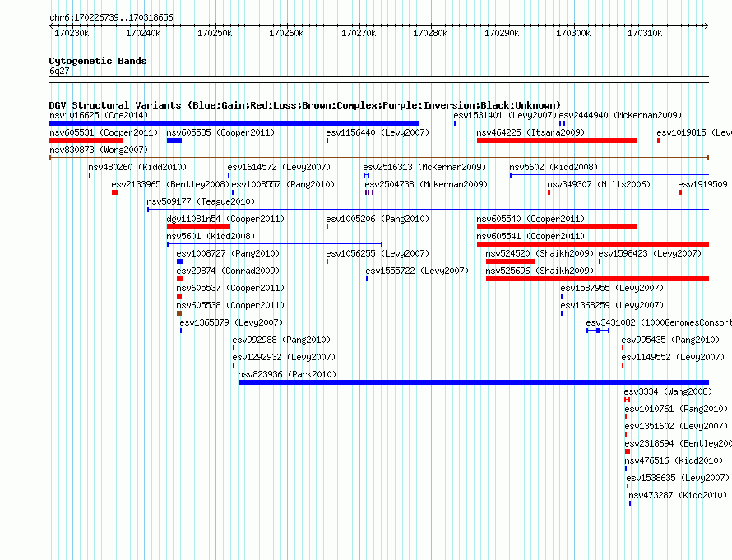Click the nsv605540 (Cooper2011) red bar

click(557, 227)
